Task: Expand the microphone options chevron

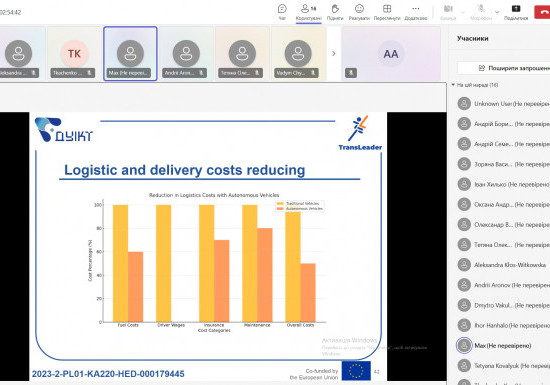Action: tap(497, 12)
